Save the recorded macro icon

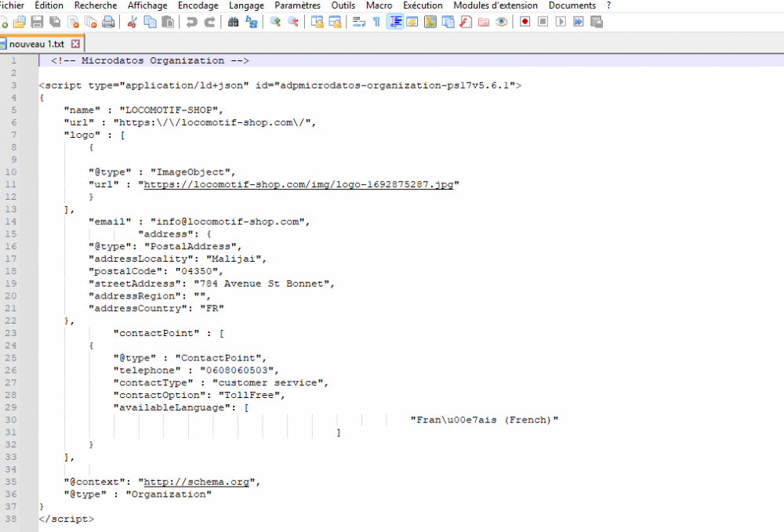tap(597, 22)
